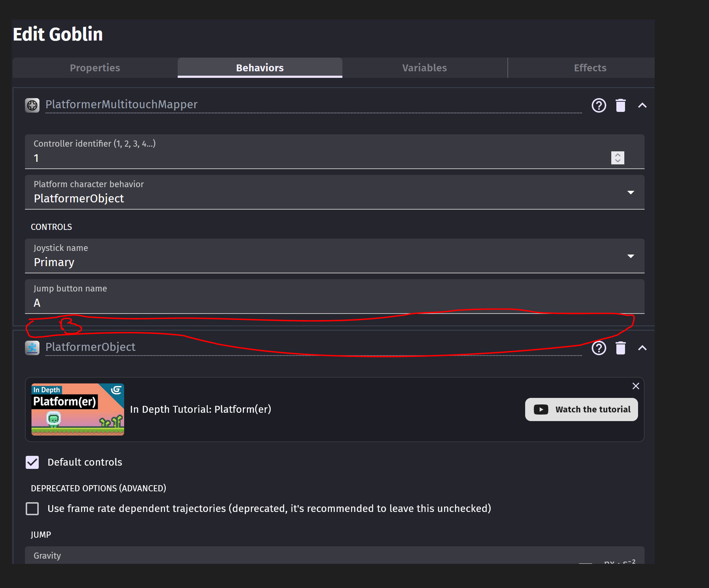Switch to the Variables tab

pyautogui.click(x=424, y=68)
